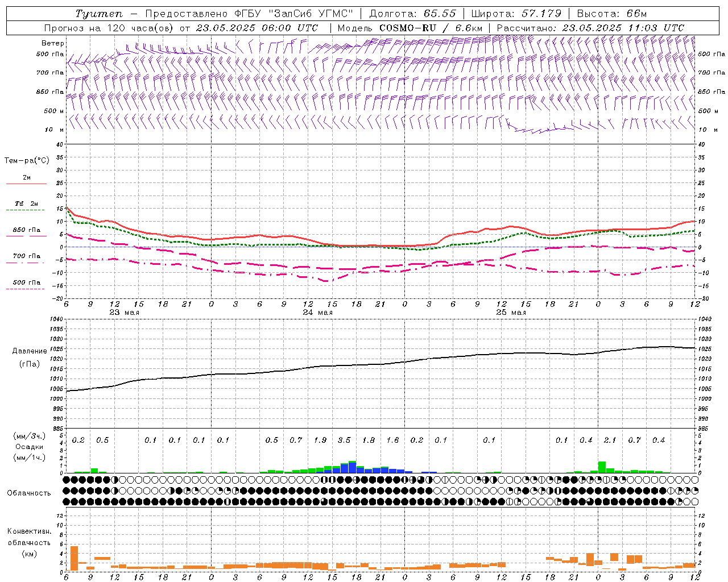Click the pink dashed sample under temperature legend "850 гПа"

pos(25,236)
